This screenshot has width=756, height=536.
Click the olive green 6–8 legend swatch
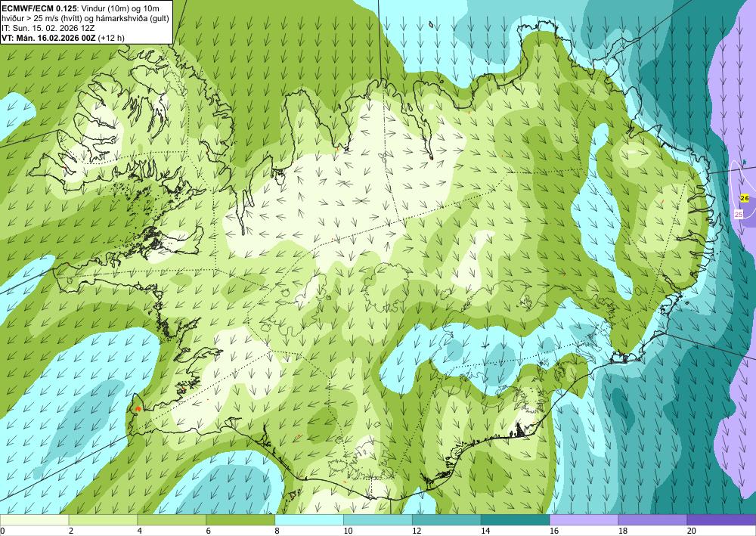[240, 520]
